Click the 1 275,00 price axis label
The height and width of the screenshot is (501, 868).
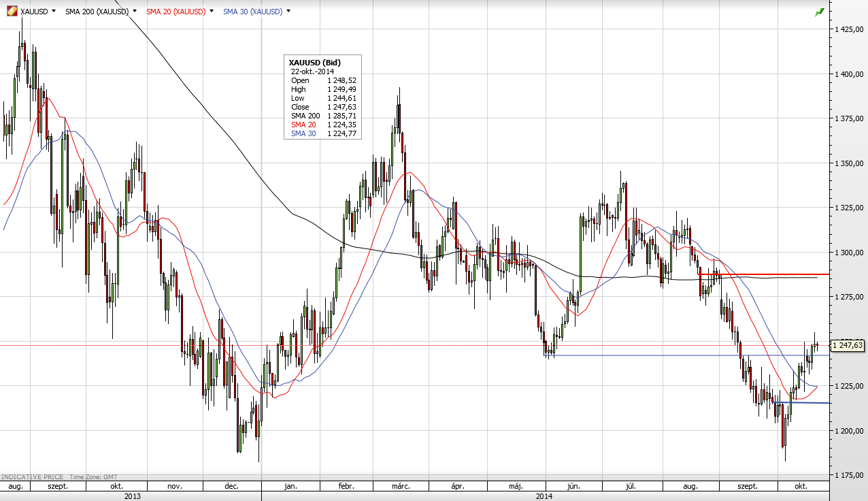pos(850,297)
